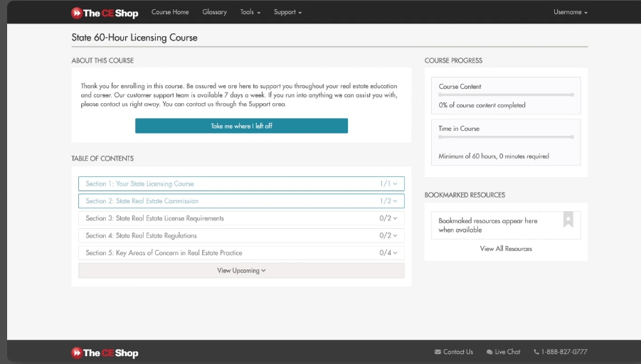Click the Live Chat bubble icon
This screenshot has height=364, width=641.
tap(489, 352)
